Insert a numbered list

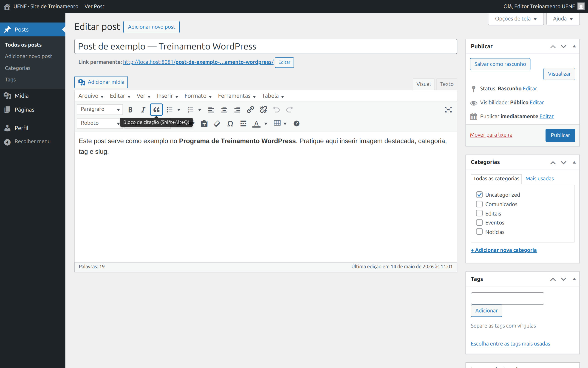(190, 110)
